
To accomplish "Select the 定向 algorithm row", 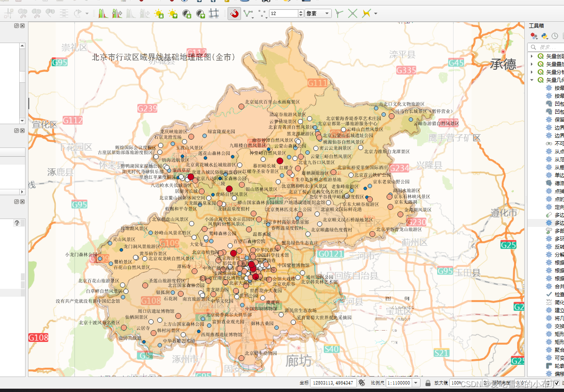I will [546, 207].
